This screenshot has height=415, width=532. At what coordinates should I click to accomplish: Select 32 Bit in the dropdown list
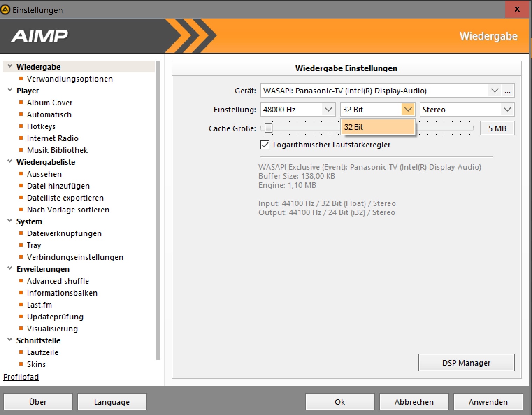tap(378, 127)
